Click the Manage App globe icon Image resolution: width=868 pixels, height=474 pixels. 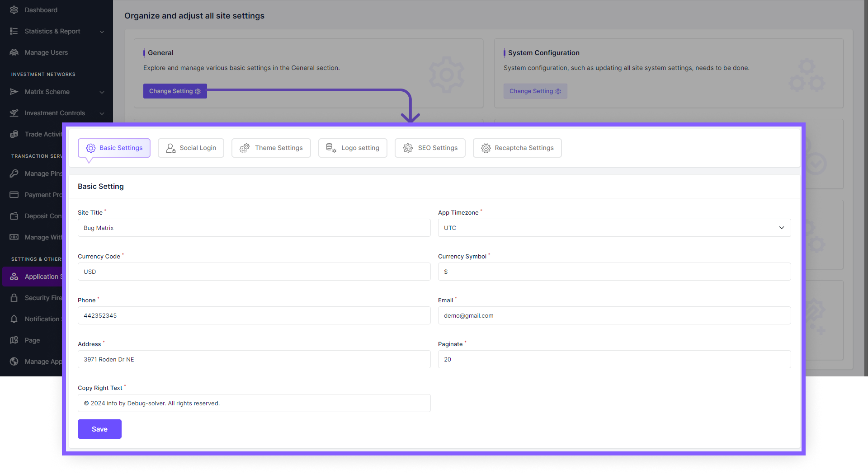14,361
